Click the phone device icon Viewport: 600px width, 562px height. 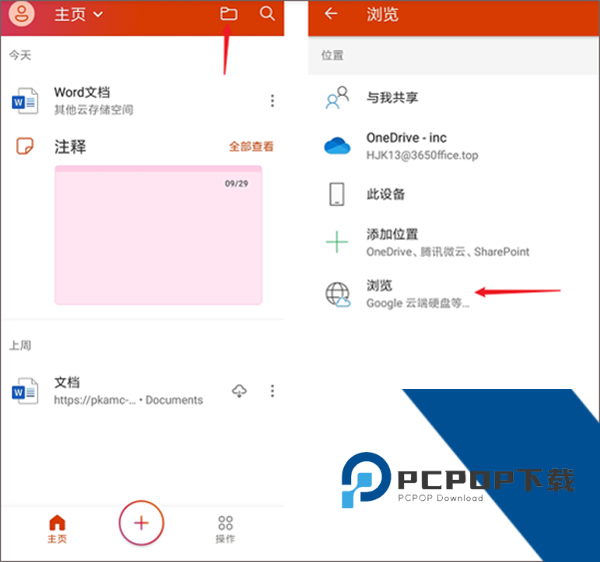pos(337,194)
